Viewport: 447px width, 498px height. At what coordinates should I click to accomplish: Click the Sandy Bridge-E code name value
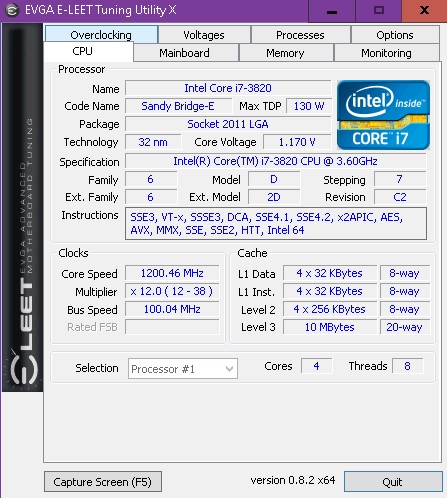(x=178, y=106)
